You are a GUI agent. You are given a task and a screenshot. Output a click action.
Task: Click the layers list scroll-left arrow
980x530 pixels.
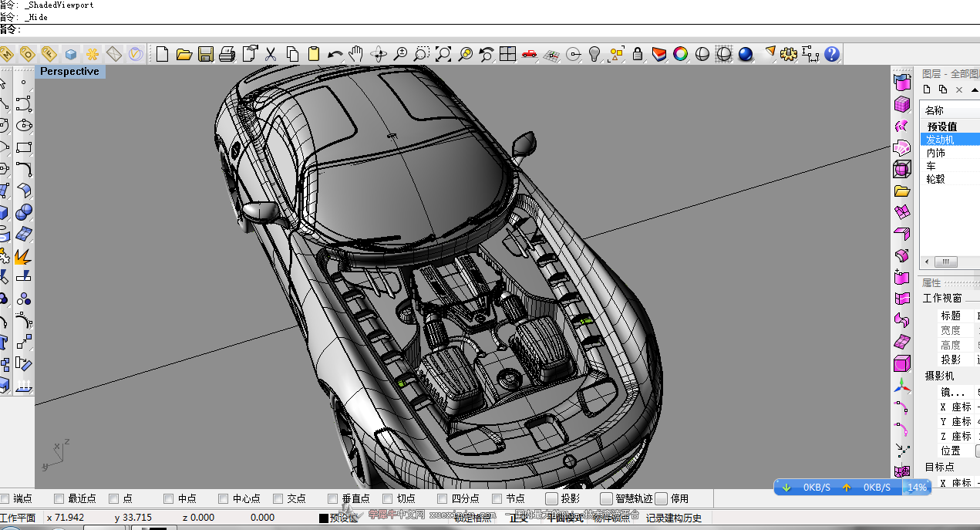pyautogui.click(x=927, y=262)
